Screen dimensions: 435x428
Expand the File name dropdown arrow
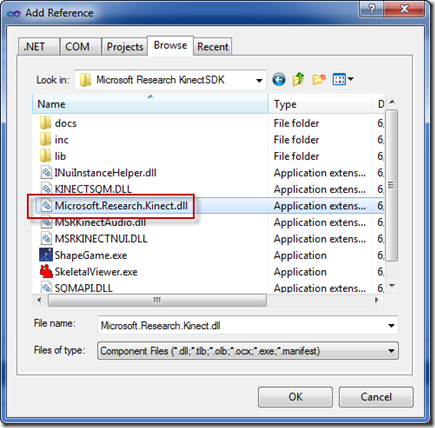[x=391, y=325]
